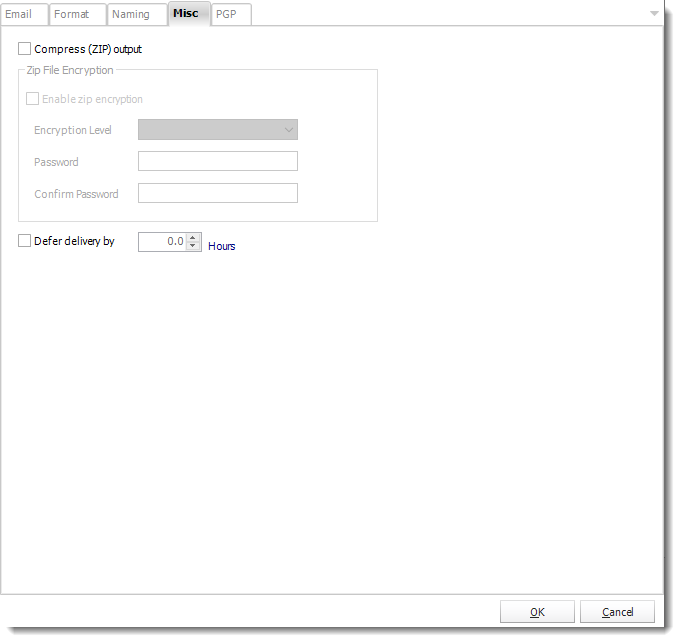Dismiss dialog with Cancel button
This screenshot has height=642, width=680.
617,612
